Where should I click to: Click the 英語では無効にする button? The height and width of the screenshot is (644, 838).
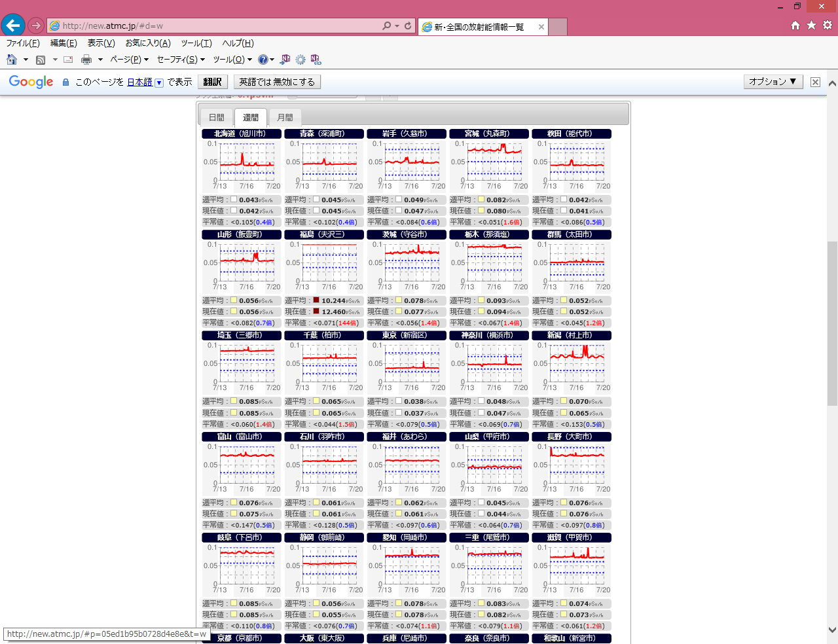pyautogui.click(x=277, y=82)
